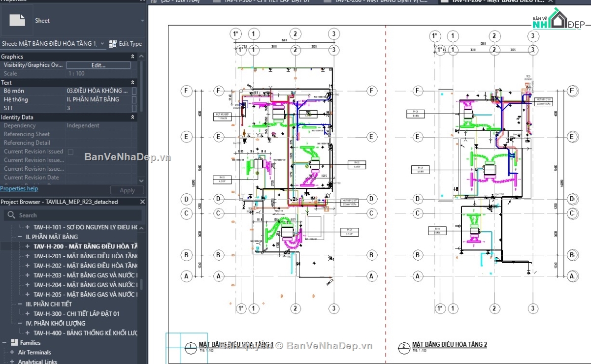Toggle the Current Revision Issued checkbox
Screen dimensions: 591x364
70,152
